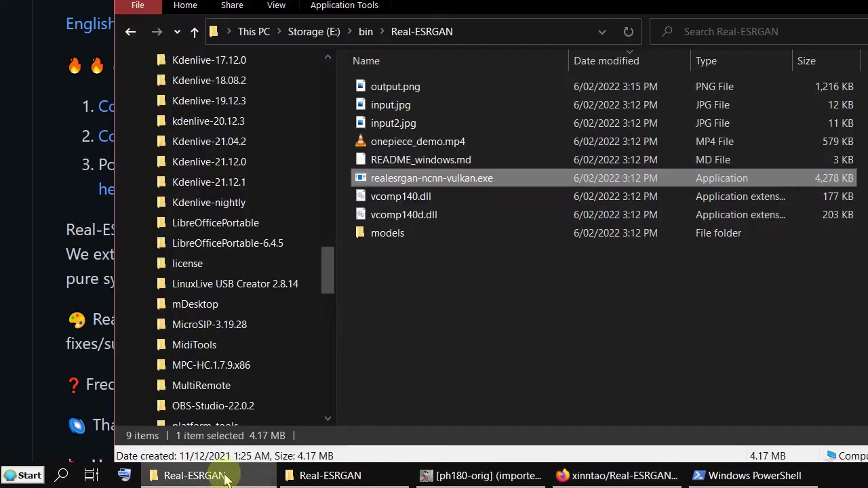Viewport: 868px width, 488px height.
Task: Click 'bin' in the address path
Action: pyautogui.click(x=366, y=32)
